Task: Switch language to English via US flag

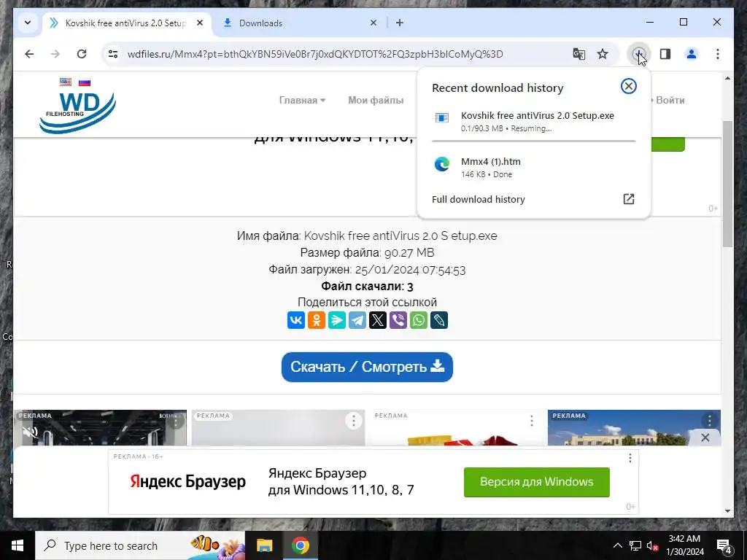Action: 66,82
